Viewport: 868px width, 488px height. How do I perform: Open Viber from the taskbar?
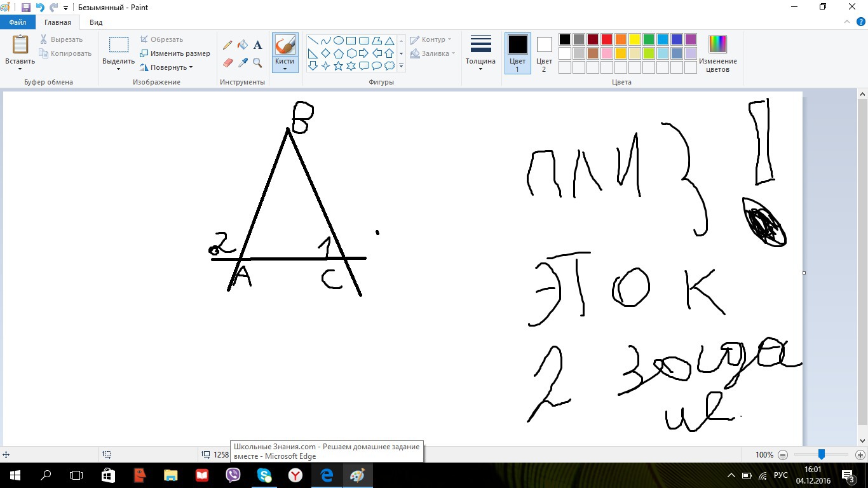233,475
